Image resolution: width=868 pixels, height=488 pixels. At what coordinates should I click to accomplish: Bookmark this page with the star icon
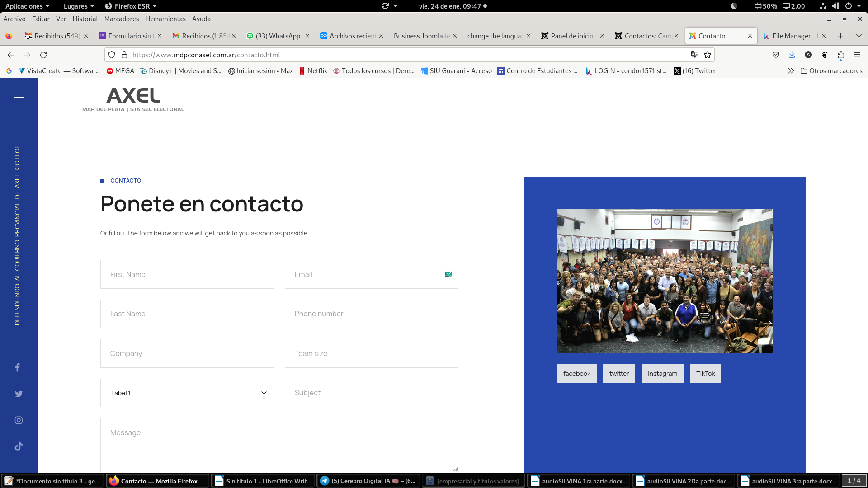pos(708,55)
